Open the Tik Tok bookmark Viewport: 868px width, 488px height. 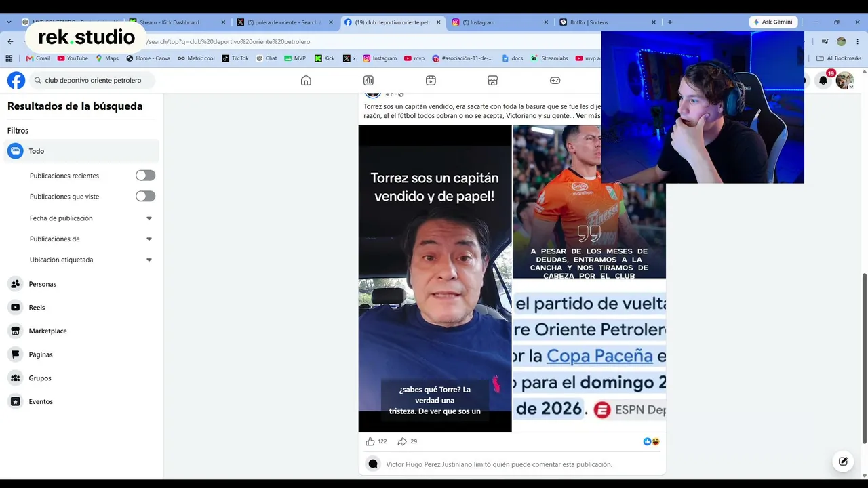click(235, 58)
